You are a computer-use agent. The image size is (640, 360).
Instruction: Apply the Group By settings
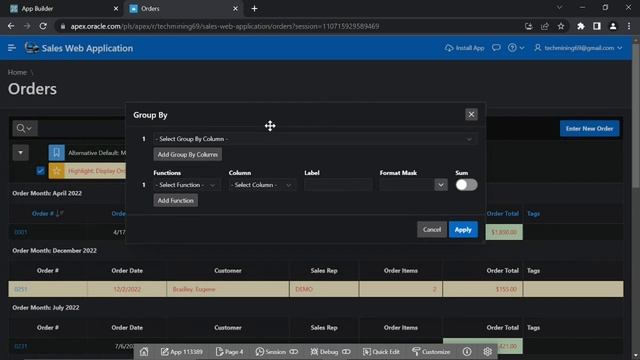pos(463,229)
